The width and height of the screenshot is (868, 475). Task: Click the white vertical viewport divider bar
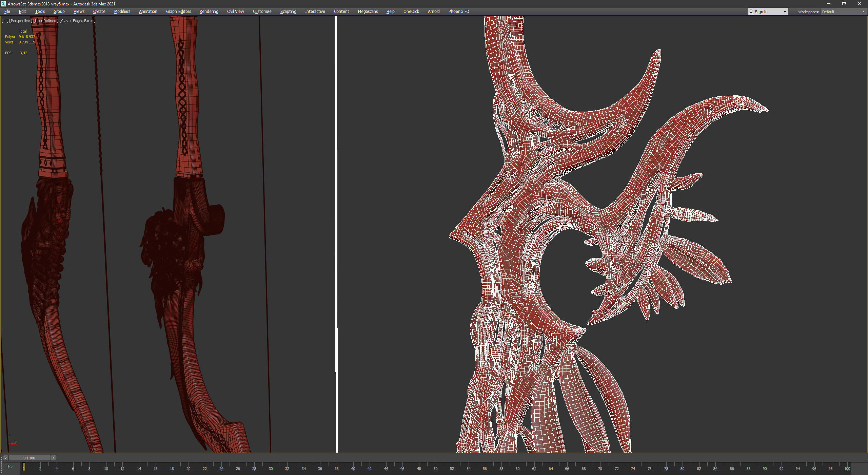click(336, 234)
